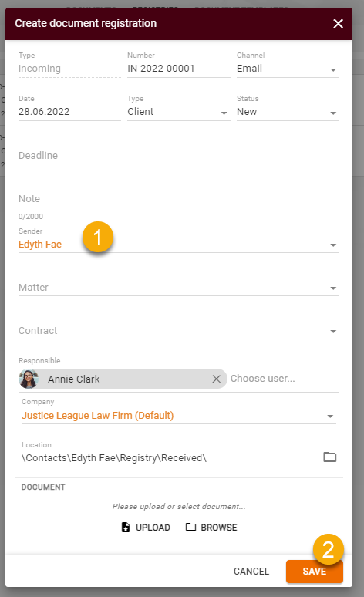Open the Status dropdown showing New
Image resolution: width=364 pixels, height=597 pixels.
(288, 112)
